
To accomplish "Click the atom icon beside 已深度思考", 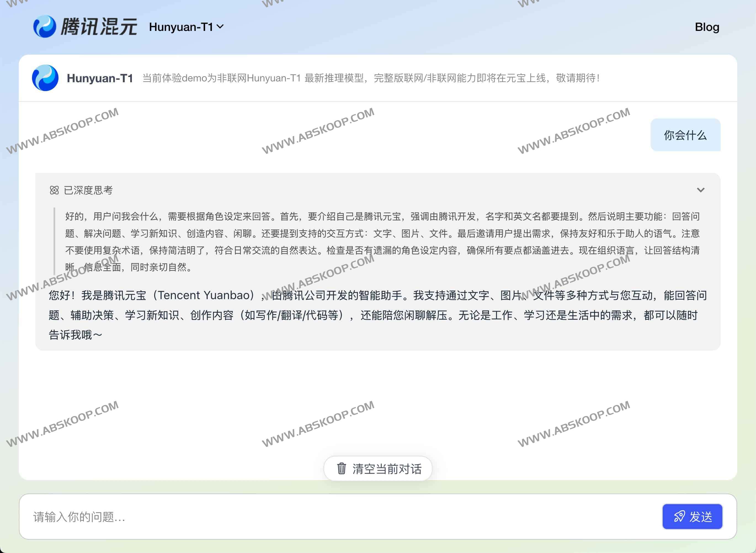I will click(x=54, y=190).
